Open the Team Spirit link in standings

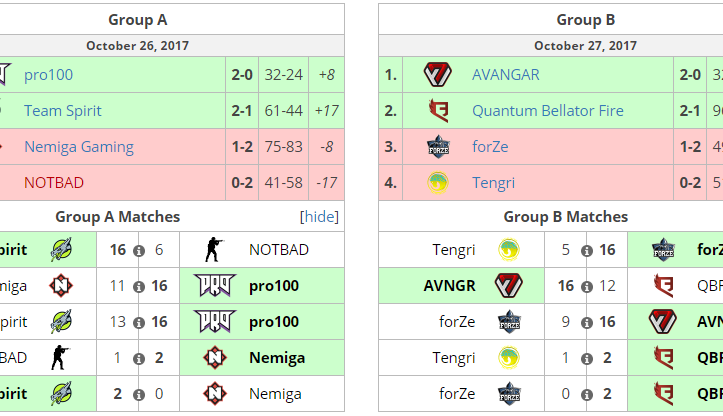pos(62,110)
